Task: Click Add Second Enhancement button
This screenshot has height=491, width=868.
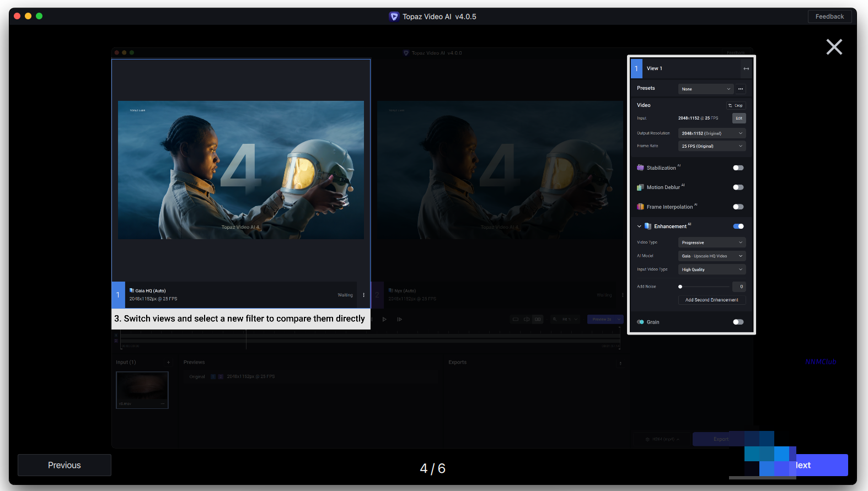Action: tap(711, 300)
